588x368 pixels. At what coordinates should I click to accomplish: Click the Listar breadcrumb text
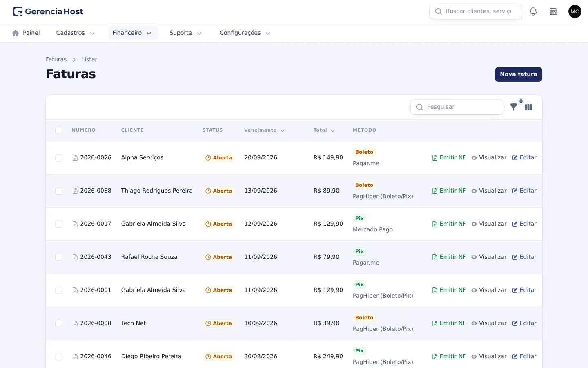[89, 60]
